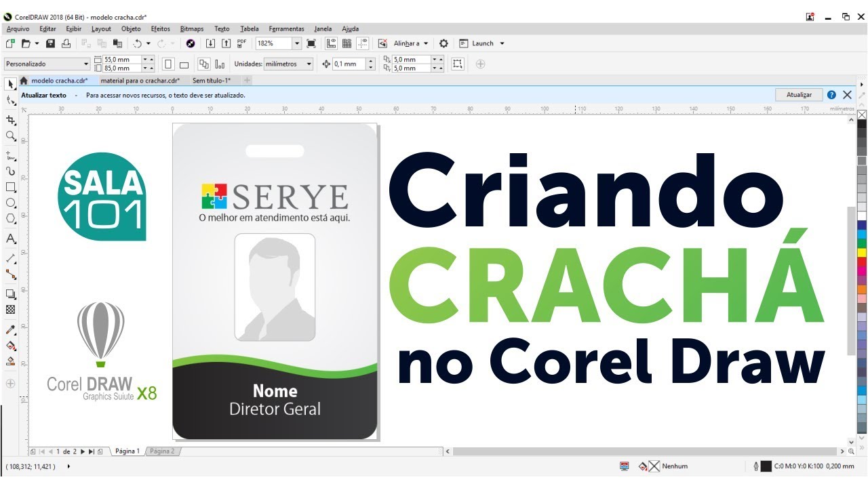Expand the status bar coordinates arrow
Viewport: 868px width, 488px height.
pos(68,466)
